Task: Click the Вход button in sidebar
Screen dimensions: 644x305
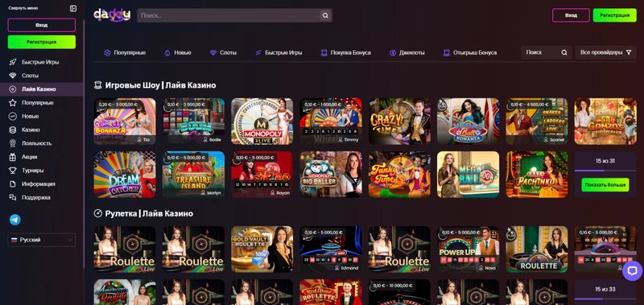Action: click(x=42, y=25)
